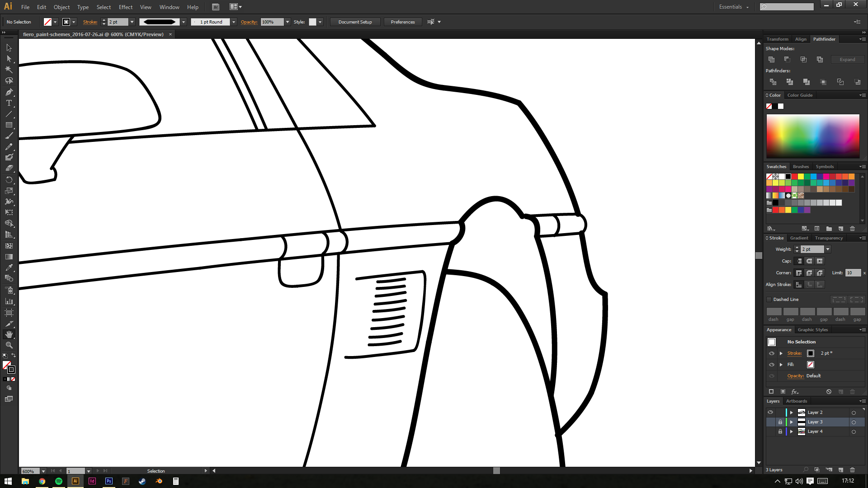868x488 pixels.
Task: Click the Preferences button
Action: point(402,22)
